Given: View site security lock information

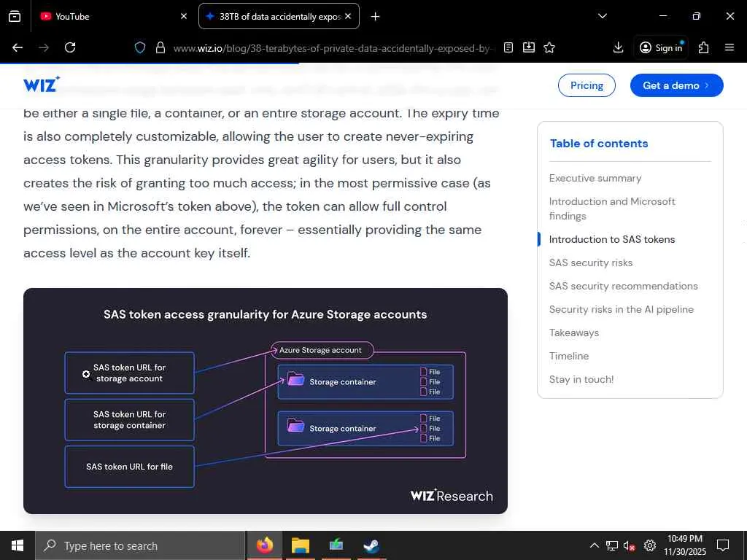Looking at the screenshot, I should (160, 47).
